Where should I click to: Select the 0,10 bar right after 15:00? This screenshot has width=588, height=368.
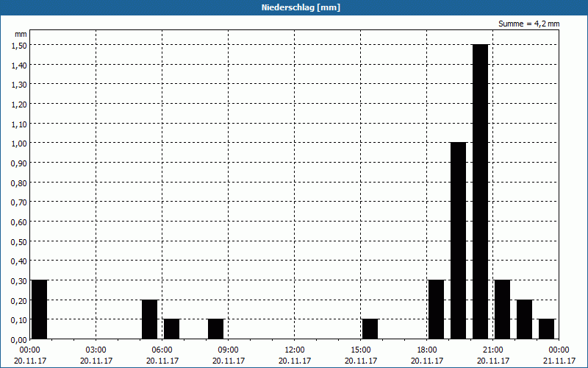370,329
